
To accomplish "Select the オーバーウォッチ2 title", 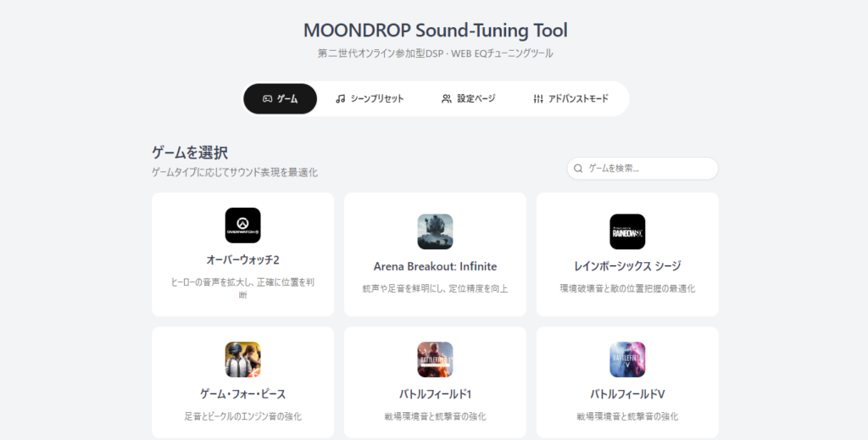I will point(242,259).
